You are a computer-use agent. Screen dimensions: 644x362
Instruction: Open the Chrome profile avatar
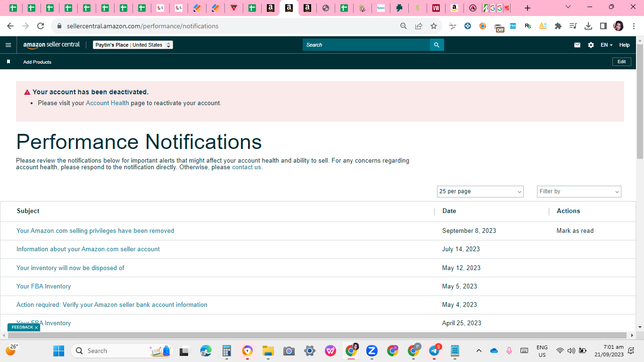[x=619, y=26]
